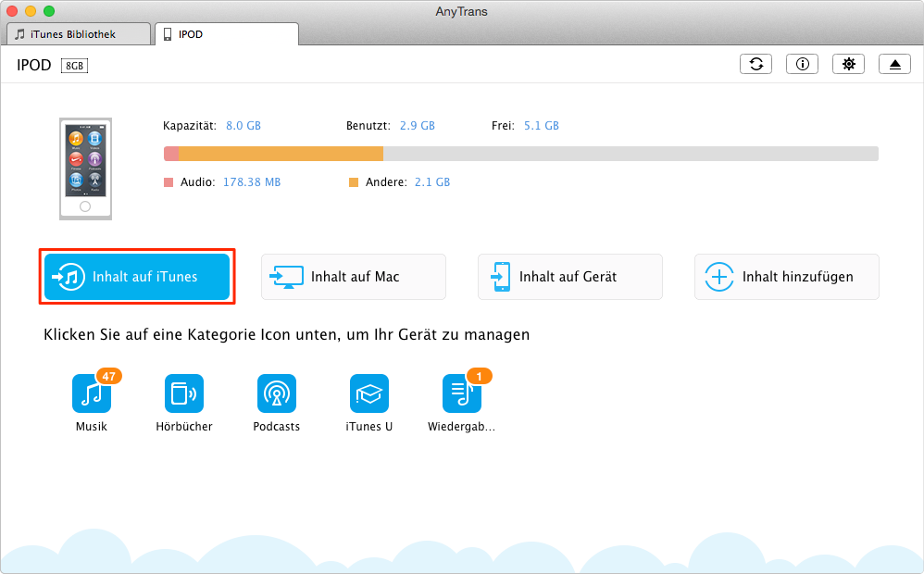Image resolution: width=924 pixels, height=574 pixels.
Task: Click the 47 badge on Musik
Action: pyautogui.click(x=109, y=376)
